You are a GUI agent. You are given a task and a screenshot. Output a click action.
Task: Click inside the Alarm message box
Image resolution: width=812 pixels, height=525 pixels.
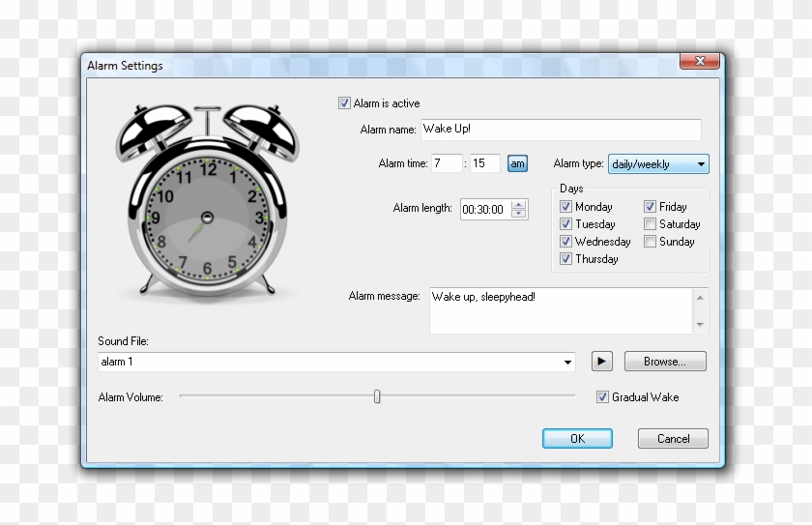561,310
